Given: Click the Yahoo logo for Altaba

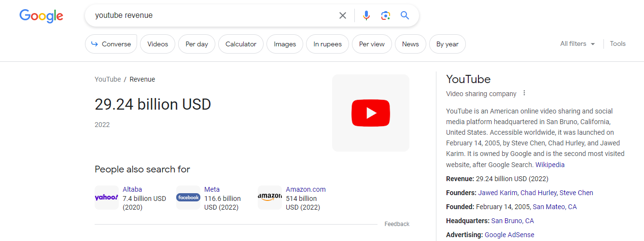Looking at the screenshot, I should point(107,198).
